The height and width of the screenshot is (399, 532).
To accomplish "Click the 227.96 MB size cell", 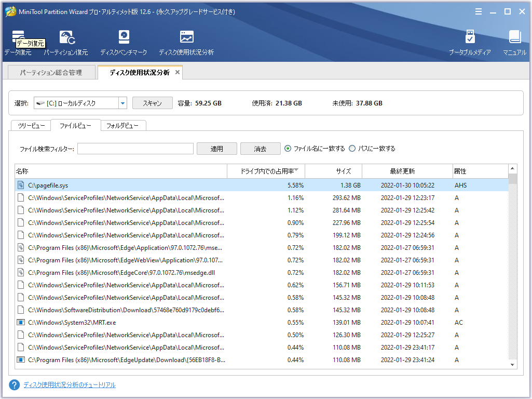I will coord(346,223).
